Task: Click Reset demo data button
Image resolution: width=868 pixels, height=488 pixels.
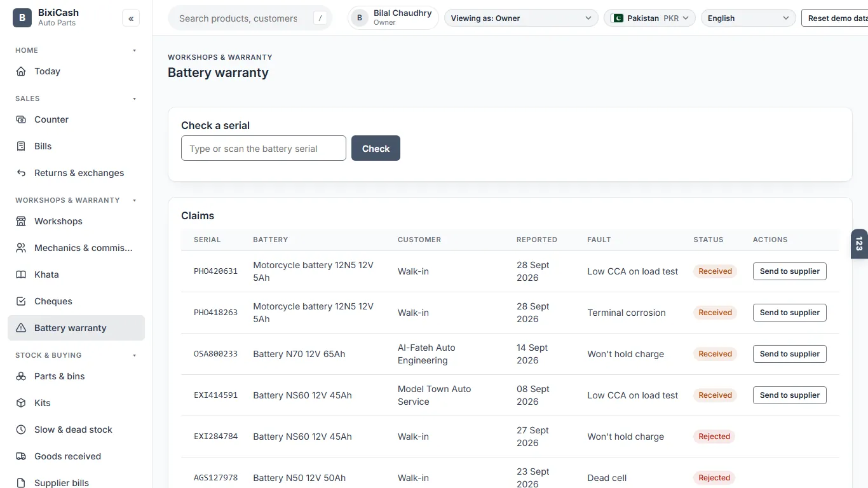Action: click(x=834, y=18)
